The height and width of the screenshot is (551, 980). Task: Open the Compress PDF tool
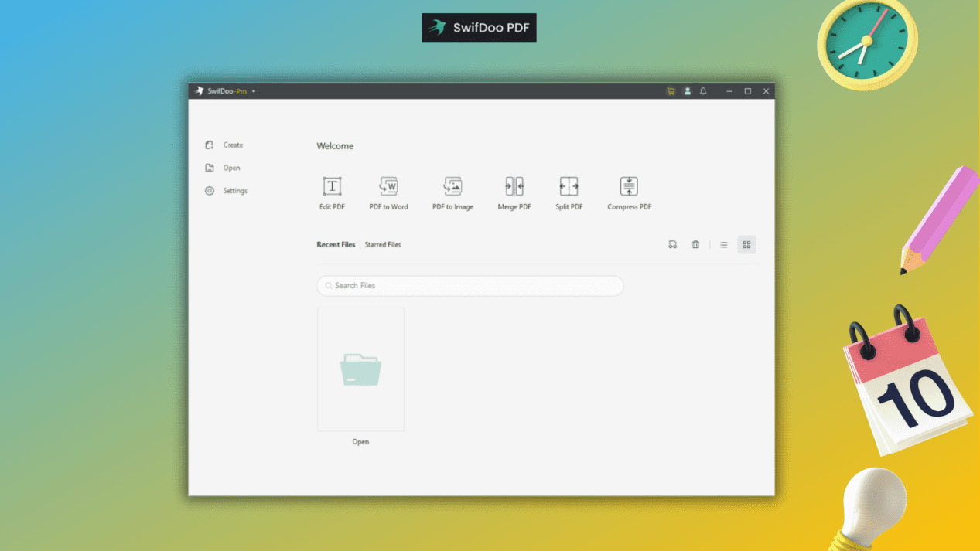click(x=629, y=192)
